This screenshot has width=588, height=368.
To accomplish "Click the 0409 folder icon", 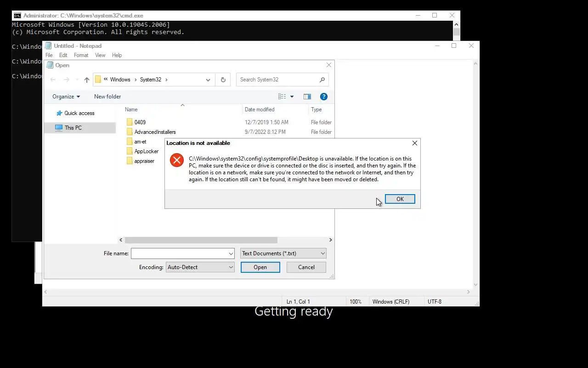I will tap(130, 122).
